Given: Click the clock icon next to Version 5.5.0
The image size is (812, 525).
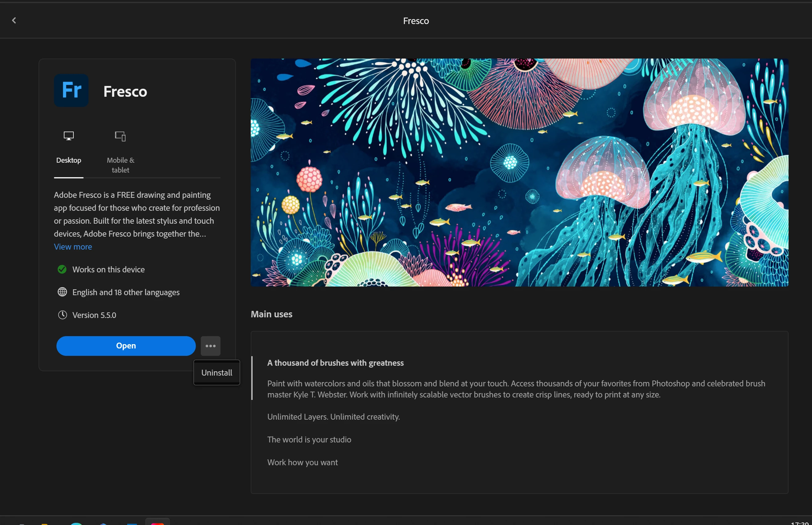Looking at the screenshot, I should click(62, 315).
